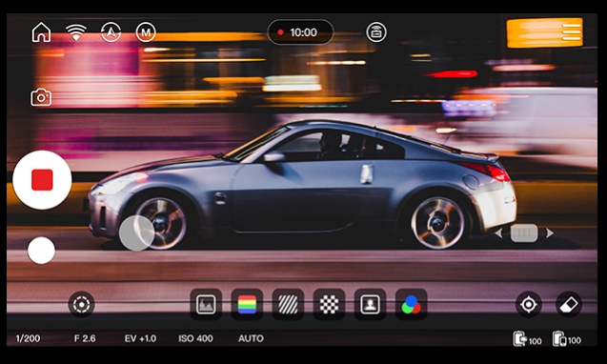Screen dimensions: 607x364
Task: Tap the auto focus A icon
Action: (111, 32)
